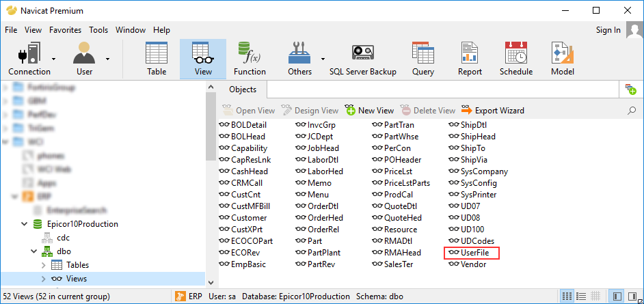The height and width of the screenshot is (304, 644).
Task: Click the Delete View button
Action: 428,111
